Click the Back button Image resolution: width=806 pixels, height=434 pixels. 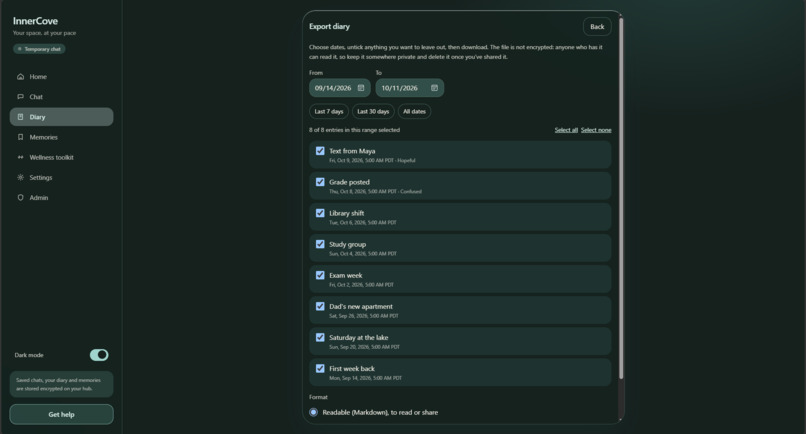597,27
